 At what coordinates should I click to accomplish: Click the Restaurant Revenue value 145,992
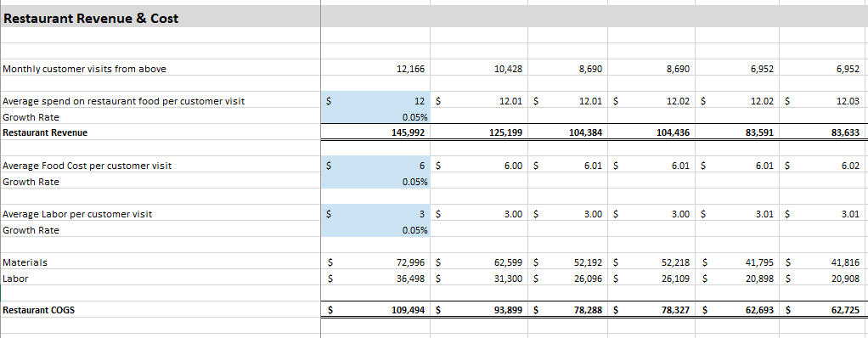coord(375,132)
